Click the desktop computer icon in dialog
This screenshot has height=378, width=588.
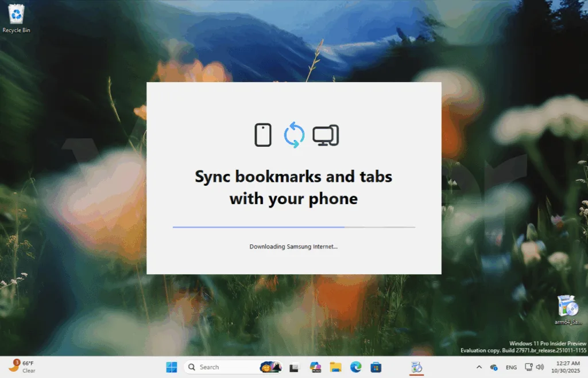326,135
